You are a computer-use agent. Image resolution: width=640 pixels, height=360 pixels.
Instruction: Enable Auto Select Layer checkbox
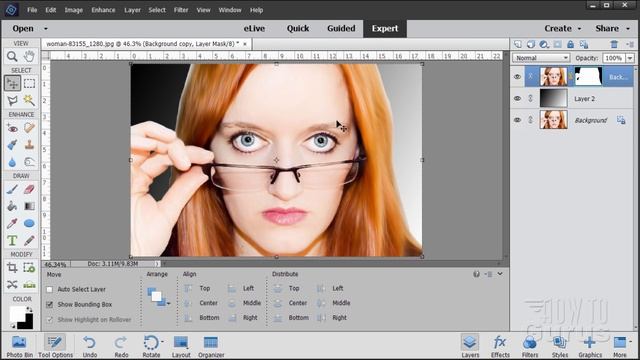pos(50,289)
